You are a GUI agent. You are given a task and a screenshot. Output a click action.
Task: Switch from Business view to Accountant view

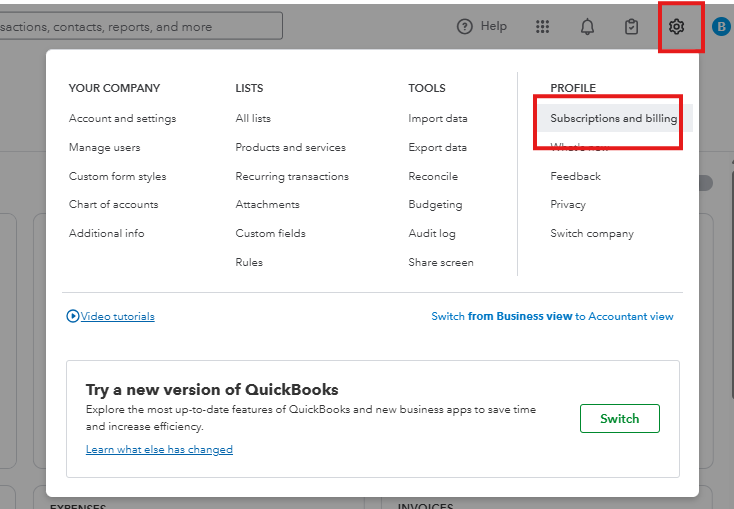point(552,316)
